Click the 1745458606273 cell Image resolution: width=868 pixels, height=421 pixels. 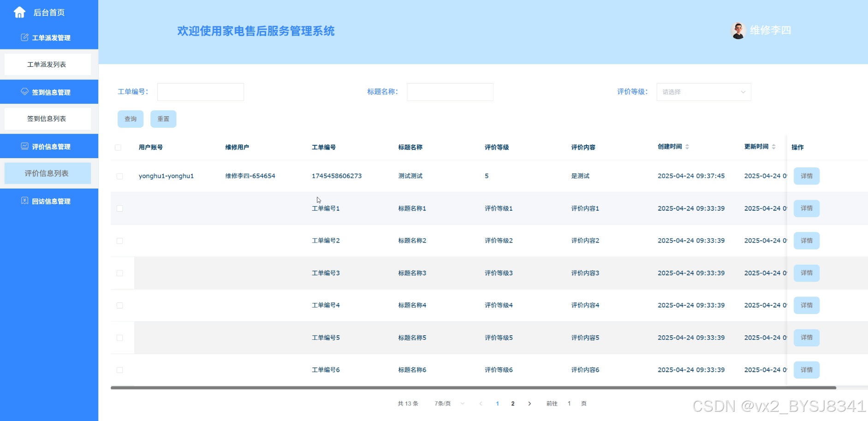point(337,176)
